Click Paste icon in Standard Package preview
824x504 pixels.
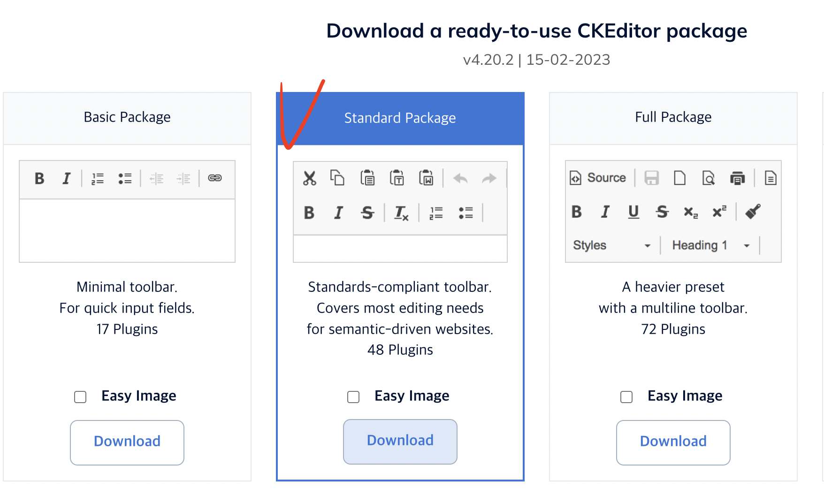point(367,178)
